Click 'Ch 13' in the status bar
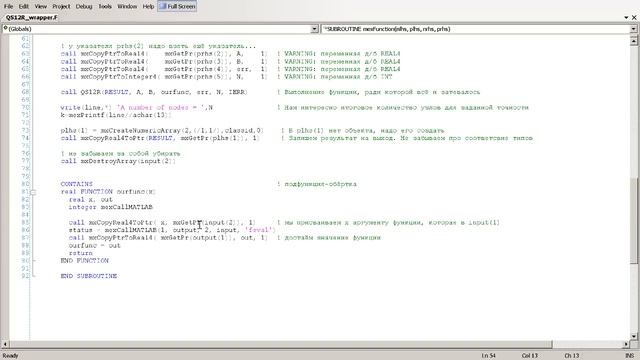640x360 pixels. 571,356
